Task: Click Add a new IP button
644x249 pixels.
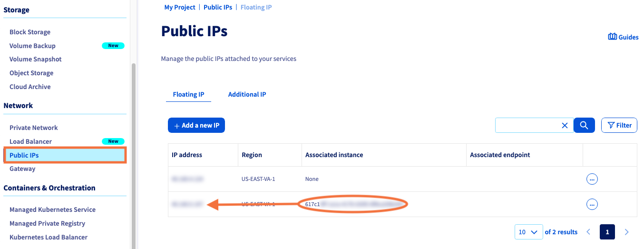Action: point(196,125)
